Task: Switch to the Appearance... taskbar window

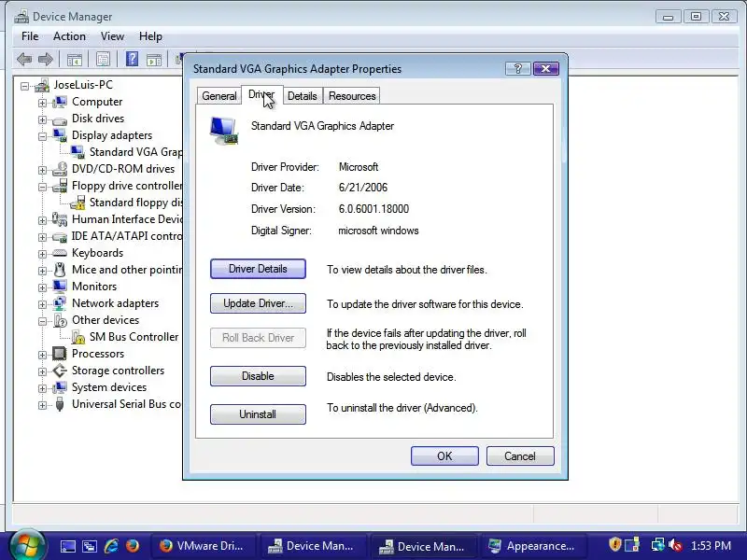Action: point(532,546)
